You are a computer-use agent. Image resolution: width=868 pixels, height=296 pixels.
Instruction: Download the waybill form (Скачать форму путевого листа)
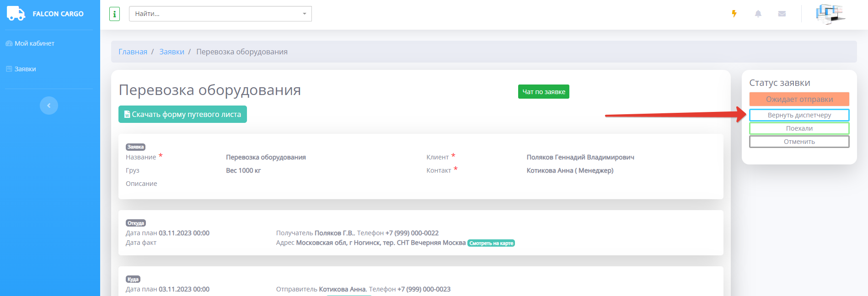click(182, 114)
